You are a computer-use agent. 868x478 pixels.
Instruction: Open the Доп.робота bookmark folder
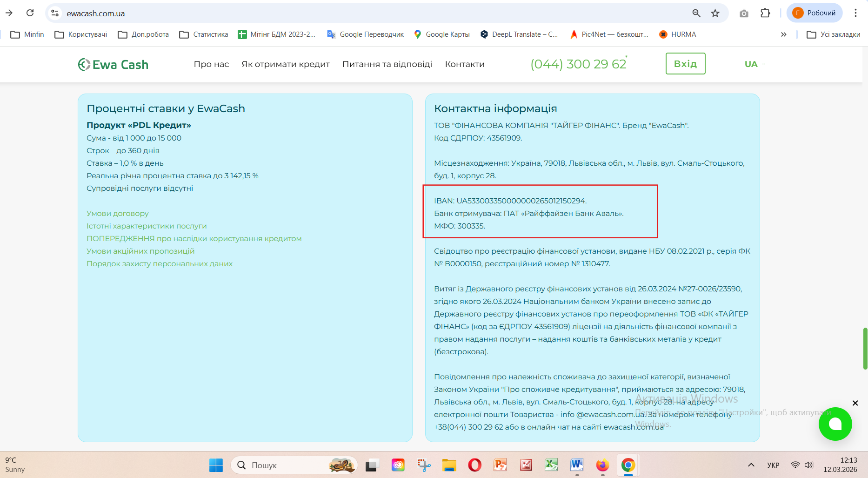[143, 34]
